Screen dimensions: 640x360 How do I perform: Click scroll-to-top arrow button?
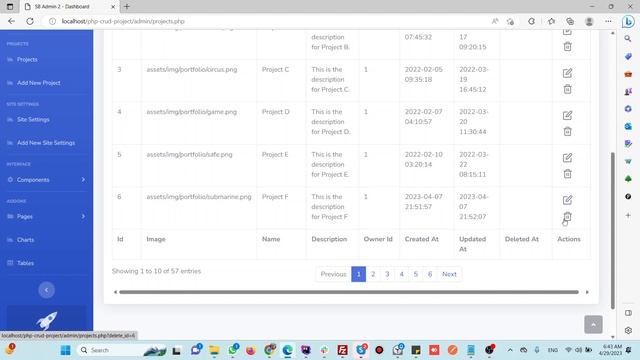(593, 324)
